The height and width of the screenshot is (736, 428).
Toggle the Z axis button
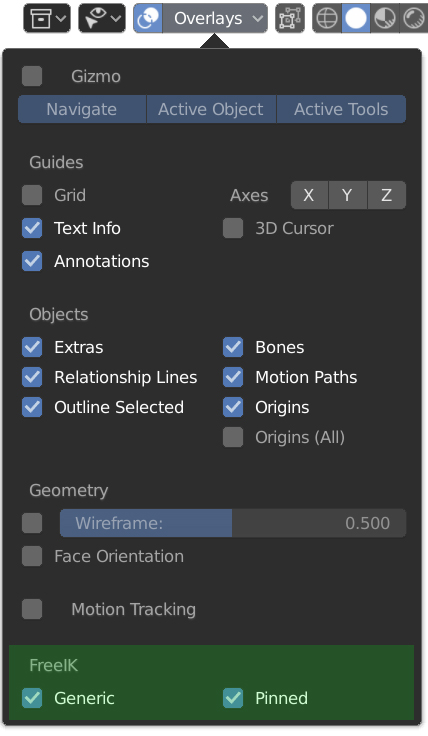click(387, 195)
